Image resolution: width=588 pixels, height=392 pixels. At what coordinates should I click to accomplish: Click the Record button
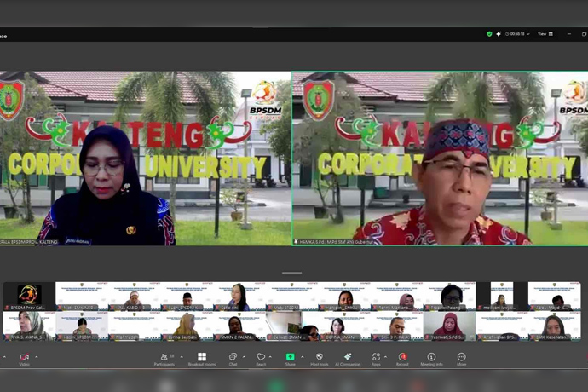(402, 359)
